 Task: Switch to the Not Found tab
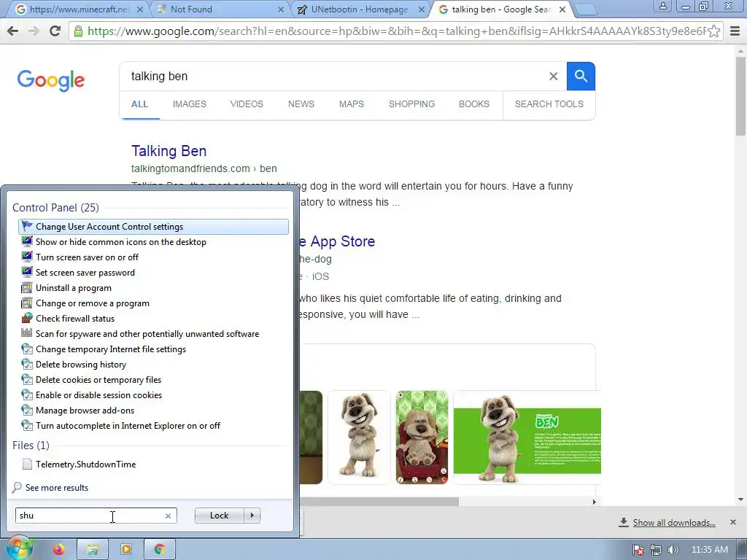tap(218, 9)
